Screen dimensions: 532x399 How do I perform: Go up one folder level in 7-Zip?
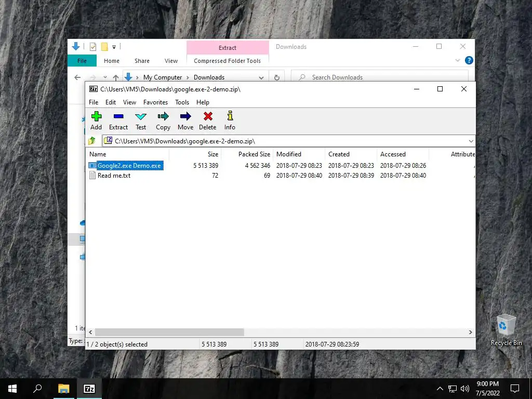click(92, 141)
